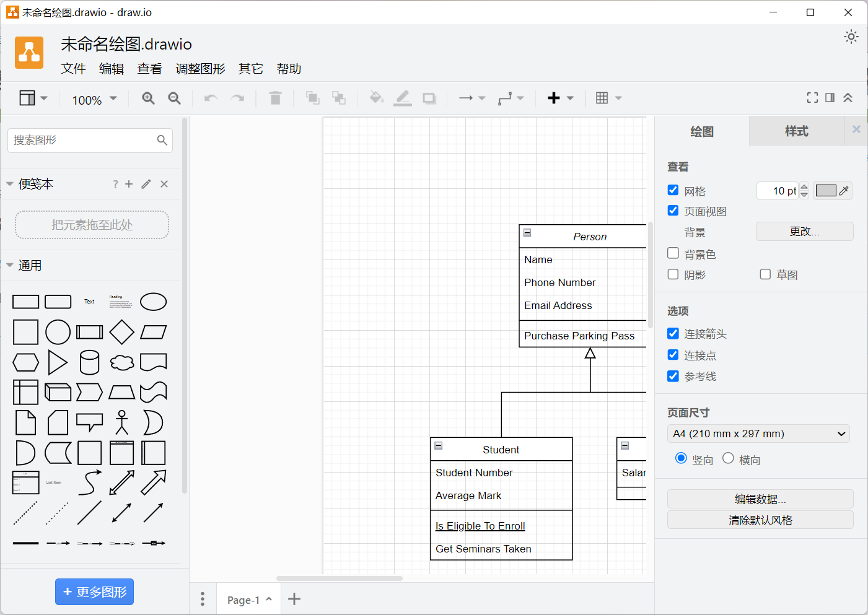Open the 其它 menu
868x615 pixels.
click(x=251, y=69)
